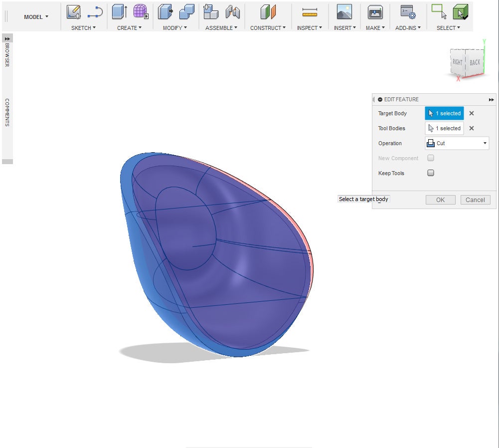Viewport: 499px width, 448px height.
Task: Click the Create Sketch icon
Action: tap(74, 12)
